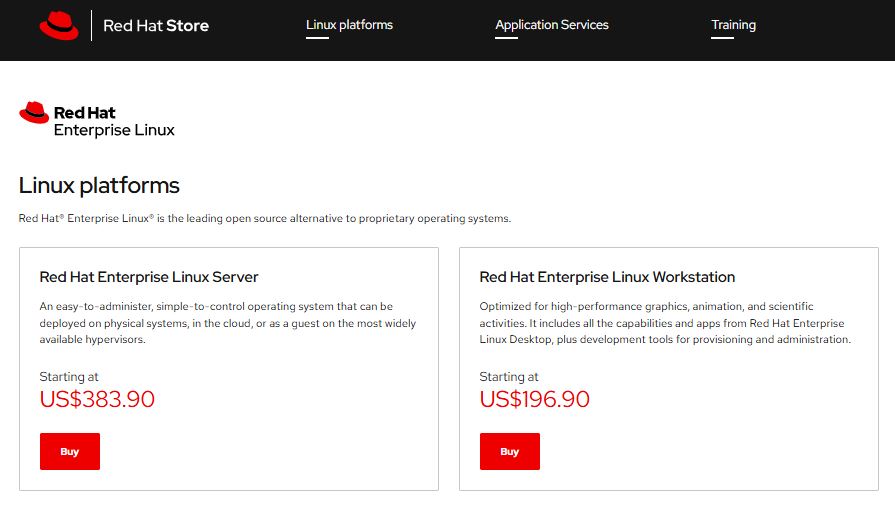Click the Linux platforms page heading
This screenshot has width=895, height=509.
click(x=99, y=185)
